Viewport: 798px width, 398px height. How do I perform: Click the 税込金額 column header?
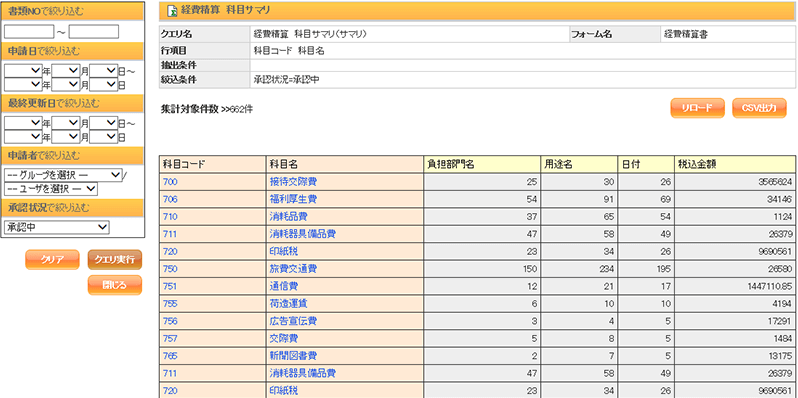pos(735,164)
